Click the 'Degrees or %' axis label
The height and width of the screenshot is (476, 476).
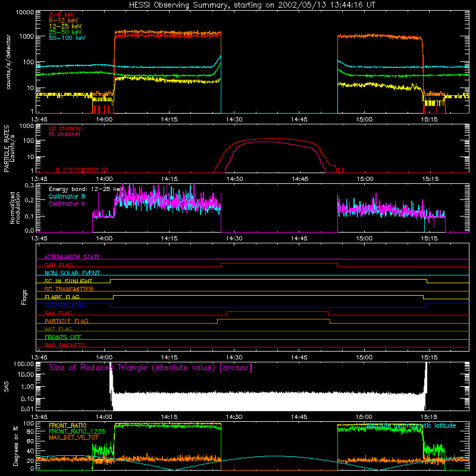pyautogui.click(x=15, y=446)
